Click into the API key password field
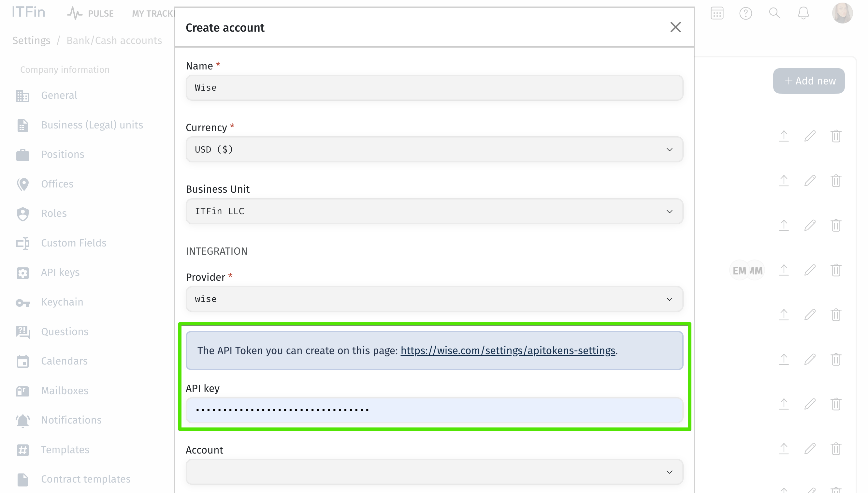The image size is (868, 493). [x=434, y=410]
